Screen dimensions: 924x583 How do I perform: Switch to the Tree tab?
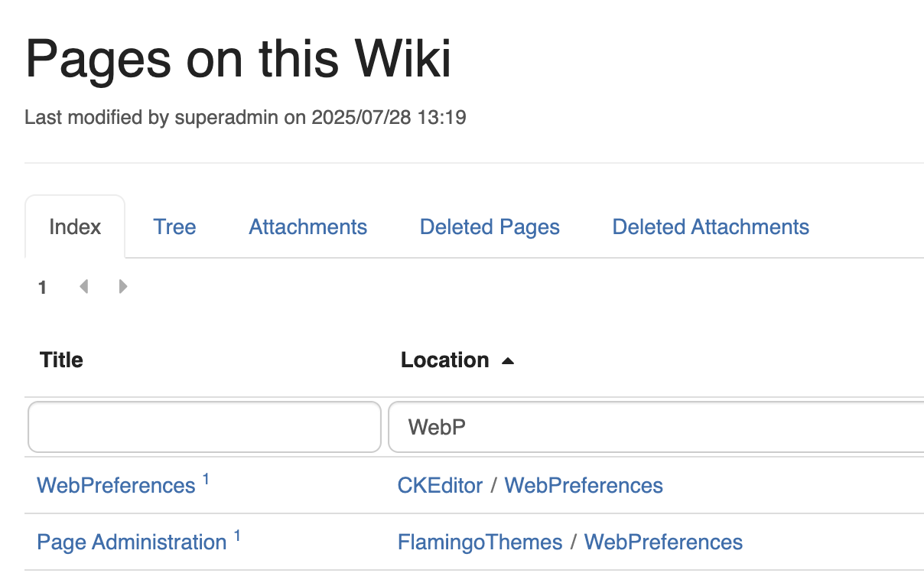coord(174,227)
